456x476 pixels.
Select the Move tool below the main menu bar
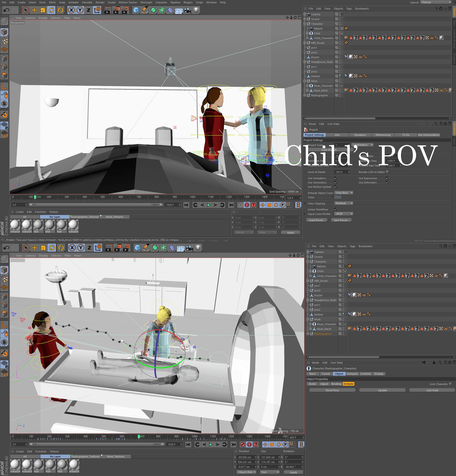34,10
